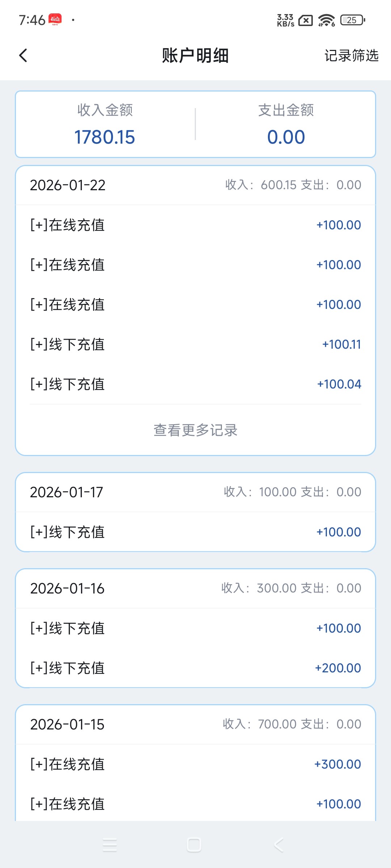Expand 查看更多记录 for 2026-01-22
391x868 pixels.
point(195,430)
